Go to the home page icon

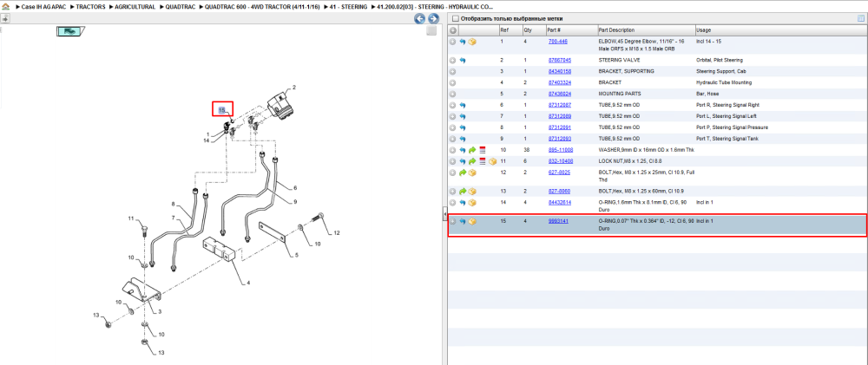pyautogui.click(x=5, y=7)
